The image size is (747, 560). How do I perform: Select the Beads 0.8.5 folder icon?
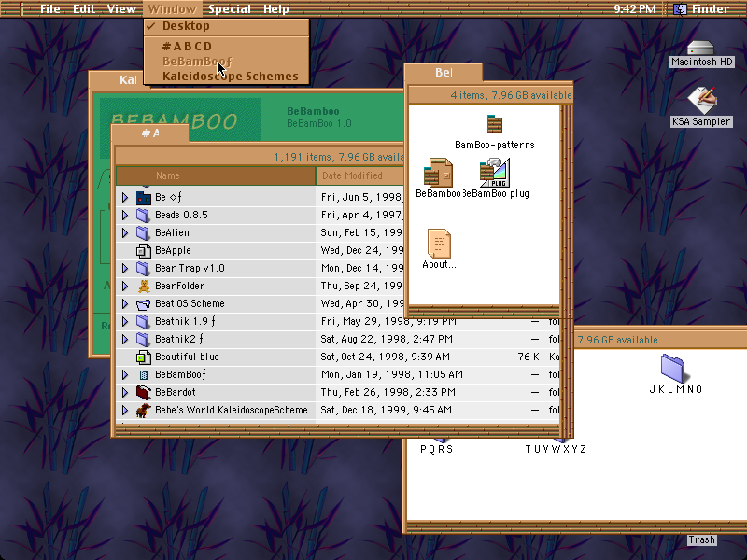point(144,215)
